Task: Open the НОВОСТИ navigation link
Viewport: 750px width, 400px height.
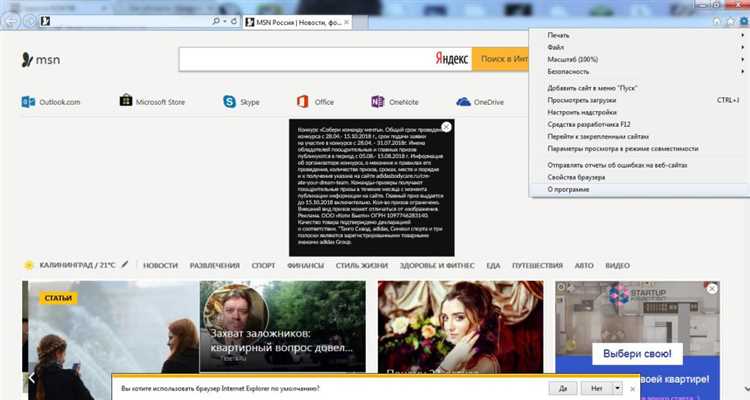Action: click(160, 265)
